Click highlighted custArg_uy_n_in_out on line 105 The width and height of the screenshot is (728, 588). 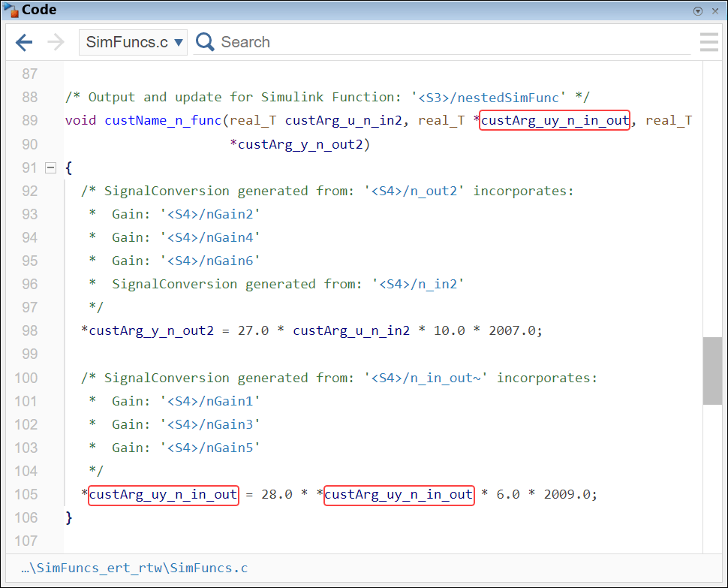point(163,494)
